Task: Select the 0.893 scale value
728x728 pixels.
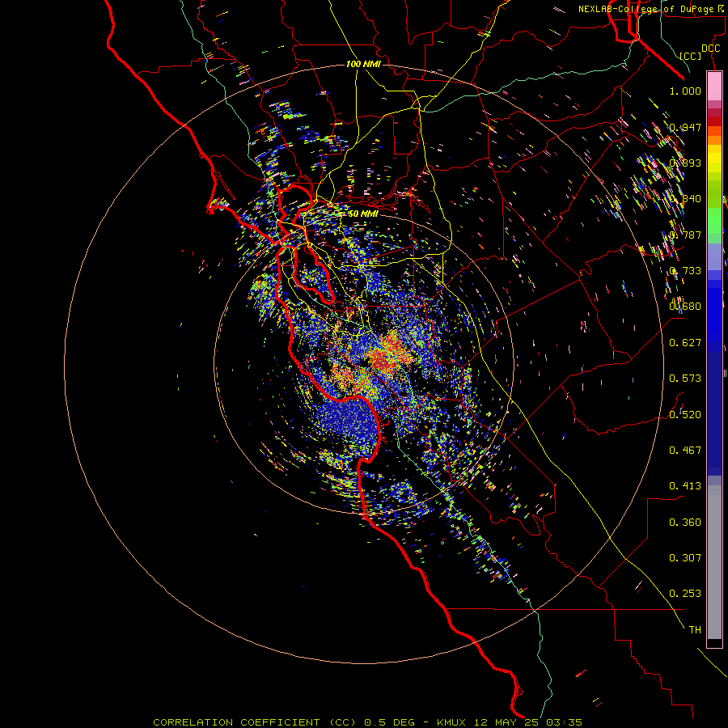Action: coord(685,163)
